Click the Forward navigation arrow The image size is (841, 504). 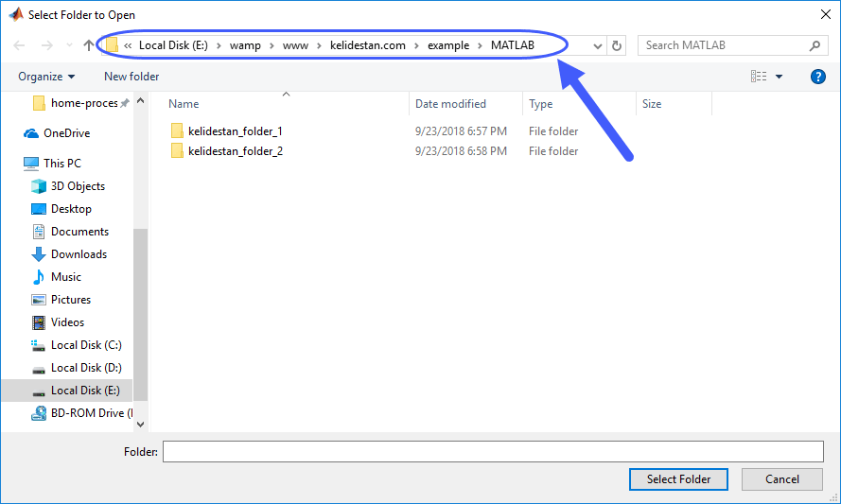47,45
